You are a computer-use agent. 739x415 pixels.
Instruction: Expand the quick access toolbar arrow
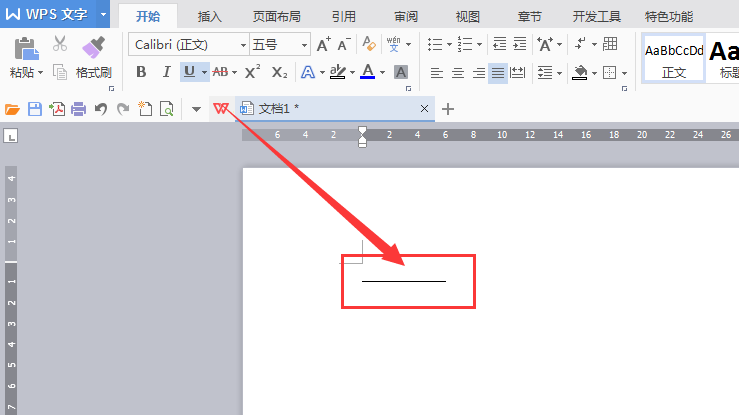pyautogui.click(x=197, y=109)
